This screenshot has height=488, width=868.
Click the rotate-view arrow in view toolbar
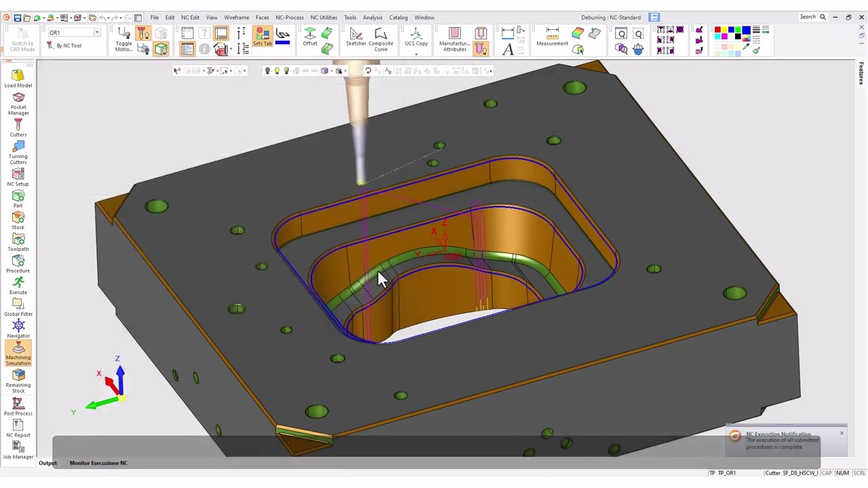coord(368,70)
